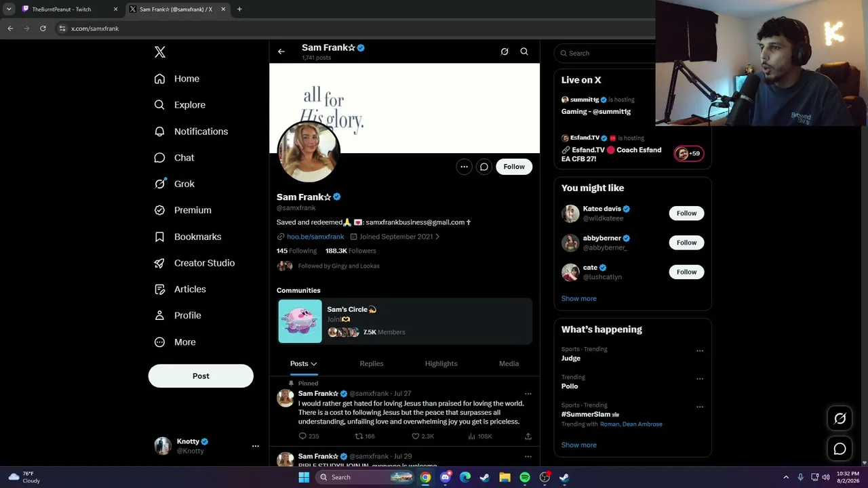Screen dimensions: 868x488
Task: Follow Katee davis
Action: 686,213
